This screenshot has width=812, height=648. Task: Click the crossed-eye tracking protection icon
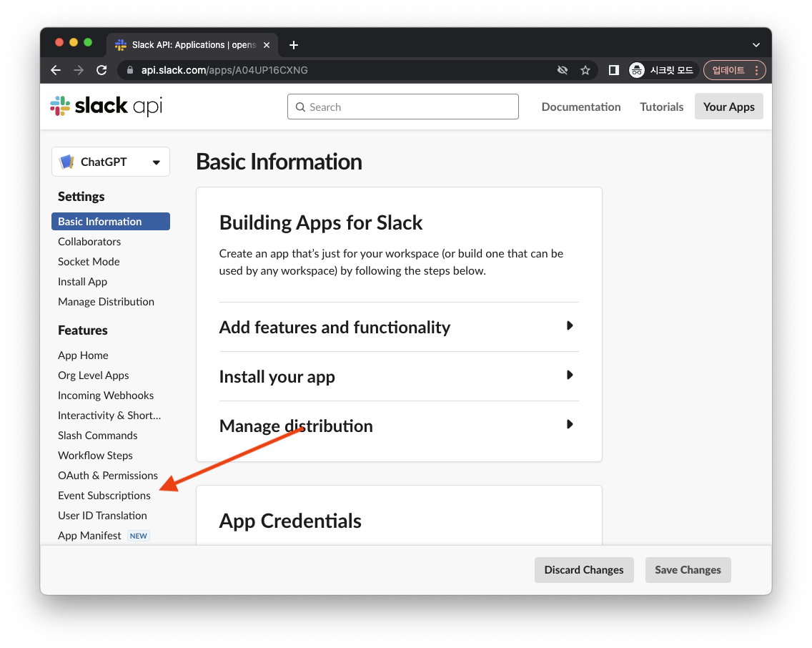(563, 70)
